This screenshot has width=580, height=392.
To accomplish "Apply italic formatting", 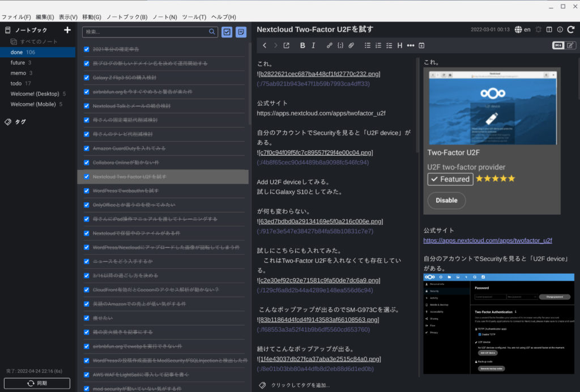I will pos(313,45).
